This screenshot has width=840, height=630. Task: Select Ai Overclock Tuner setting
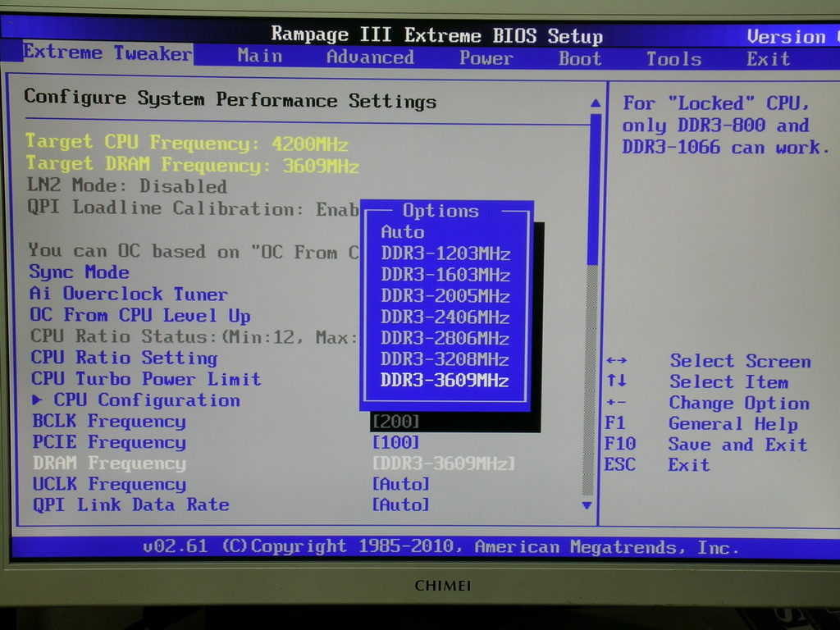pyautogui.click(x=129, y=294)
